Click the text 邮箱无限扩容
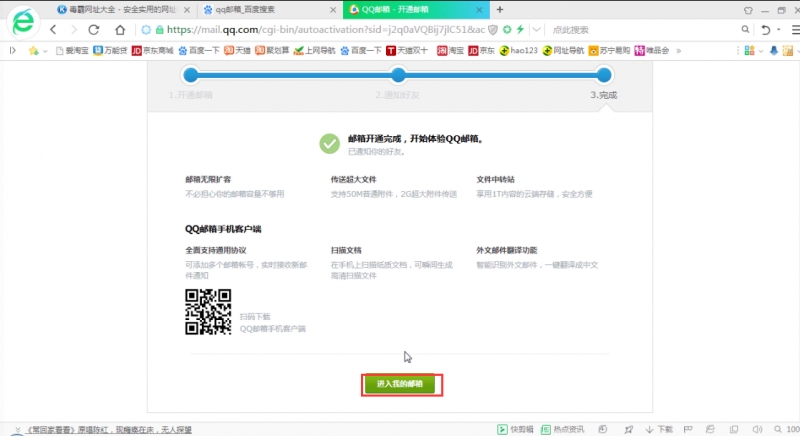The height and width of the screenshot is (436, 800). tap(208, 179)
